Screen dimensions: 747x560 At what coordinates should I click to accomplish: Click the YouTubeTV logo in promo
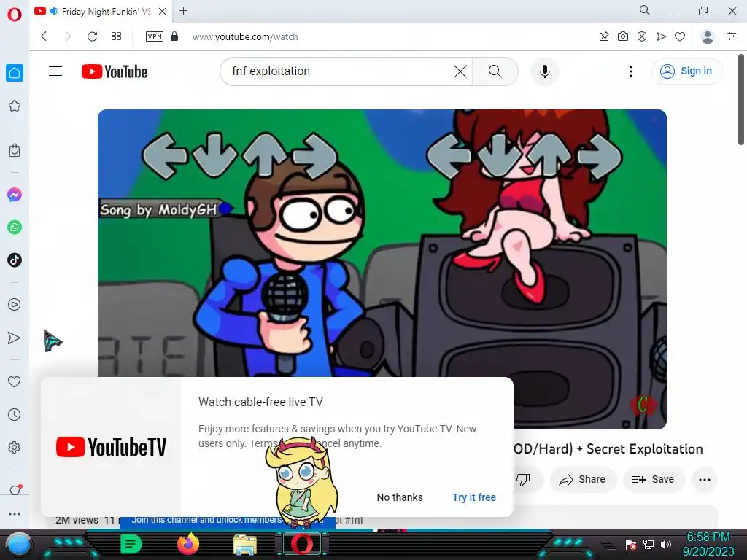[111, 447]
